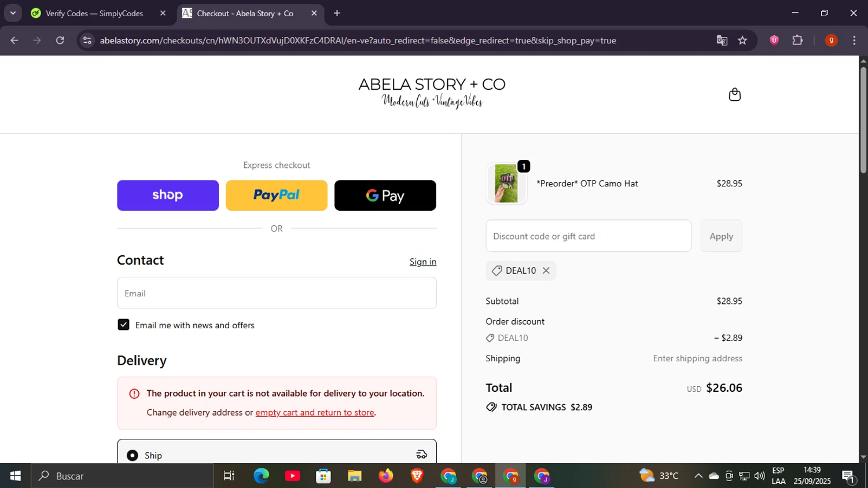Click the order discount amount – $2.89
Image resolution: width=868 pixels, height=488 pixels.
728,338
